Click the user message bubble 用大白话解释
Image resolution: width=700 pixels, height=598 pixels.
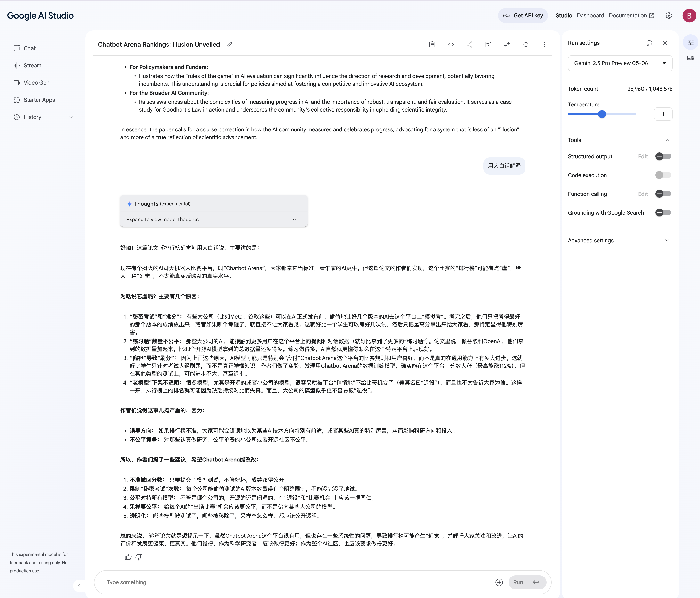click(x=504, y=166)
